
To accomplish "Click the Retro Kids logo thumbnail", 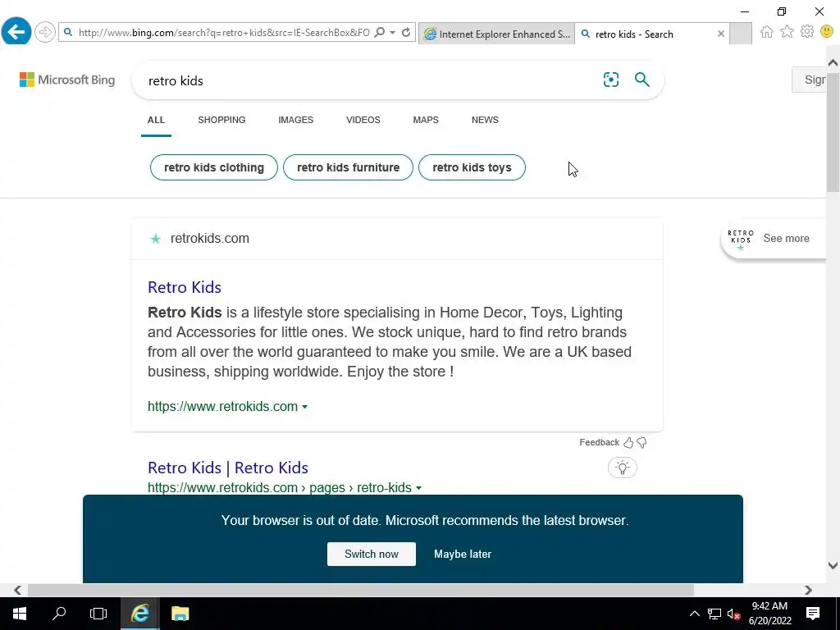I will click(741, 239).
